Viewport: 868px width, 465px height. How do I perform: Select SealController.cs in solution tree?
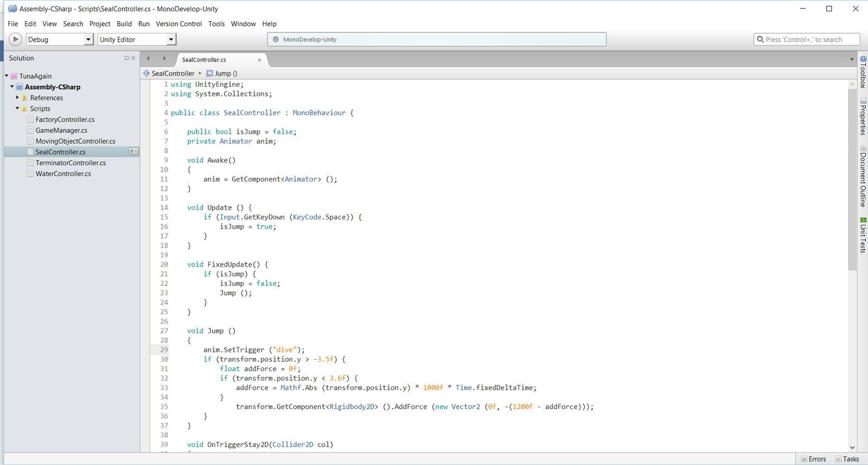coord(72,152)
